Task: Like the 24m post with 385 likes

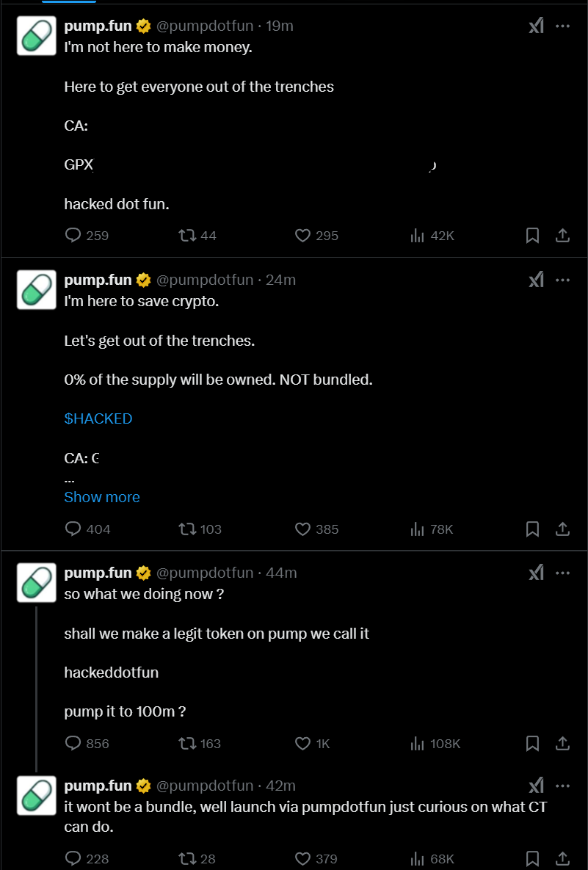Action: coord(303,529)
